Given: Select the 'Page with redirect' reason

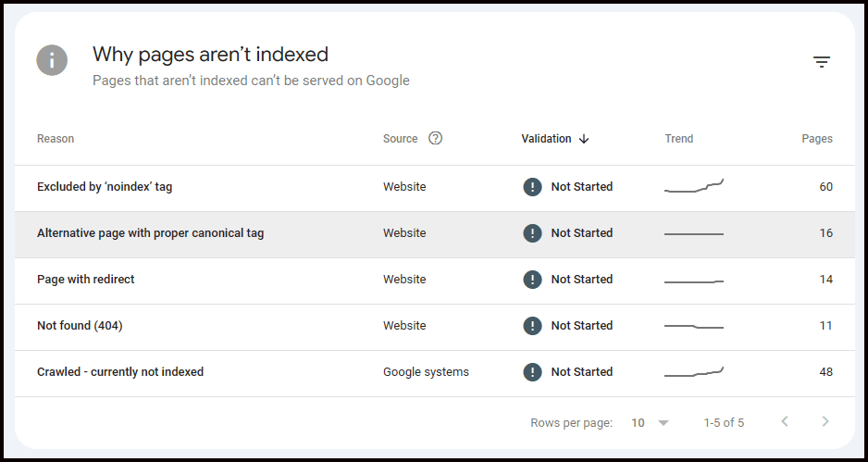Looking at the screenshot, I should pos(85,280).
